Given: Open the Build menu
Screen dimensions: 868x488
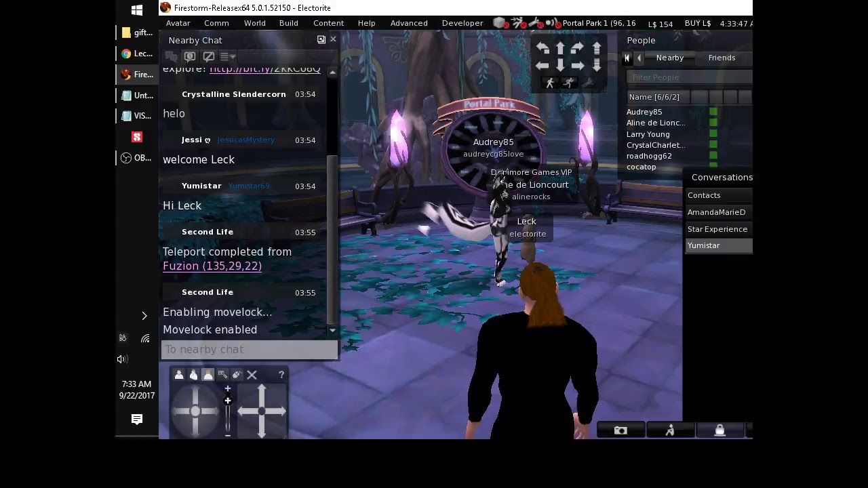Looking at the screenshot, I should (x=289, y=23).
